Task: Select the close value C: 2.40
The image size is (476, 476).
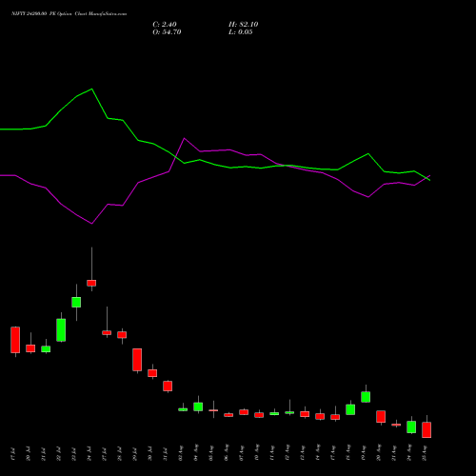Action: coord(165,25)
